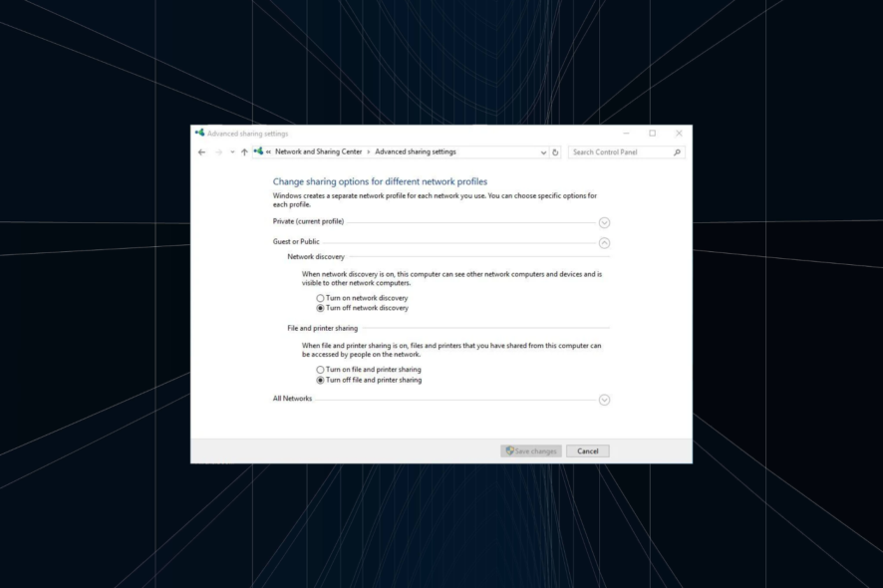Click the 'Private (current profile)' label
Screen dimensions: 883x588
pyautogui.click(x=308, y=221)
